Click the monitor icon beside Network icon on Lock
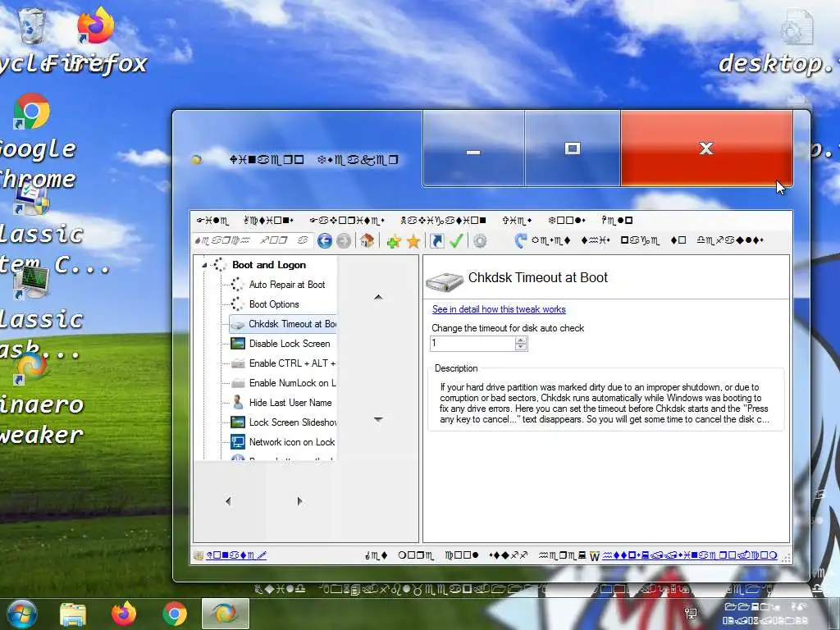 point(238,442)
